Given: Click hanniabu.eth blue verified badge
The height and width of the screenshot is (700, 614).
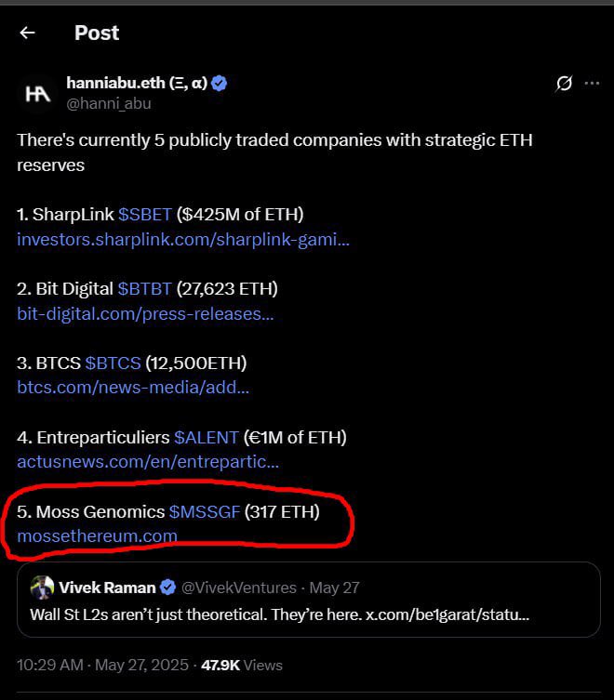Looking at the screenshot, I should [219, 83].
